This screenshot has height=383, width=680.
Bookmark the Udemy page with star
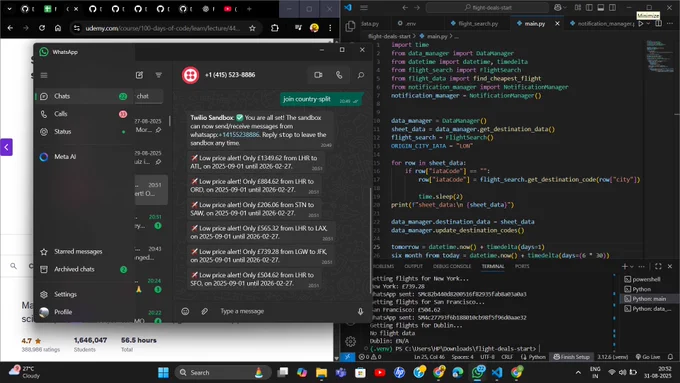252,28
